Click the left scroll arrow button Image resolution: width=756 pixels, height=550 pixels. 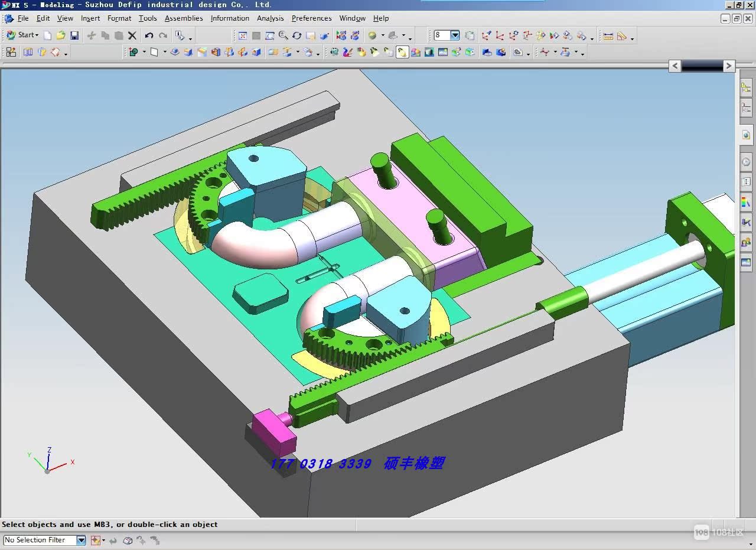675,66
